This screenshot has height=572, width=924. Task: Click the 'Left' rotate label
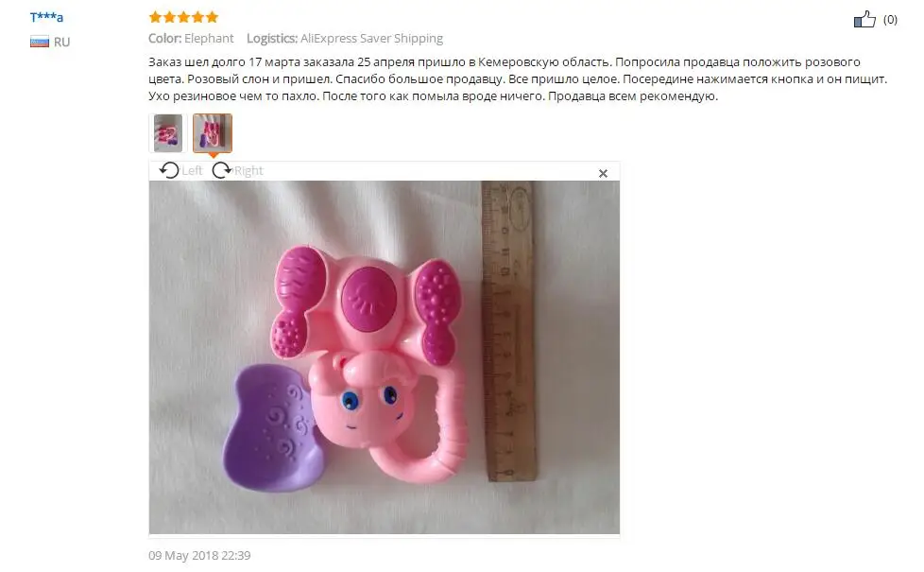click(x=192, y=171)
